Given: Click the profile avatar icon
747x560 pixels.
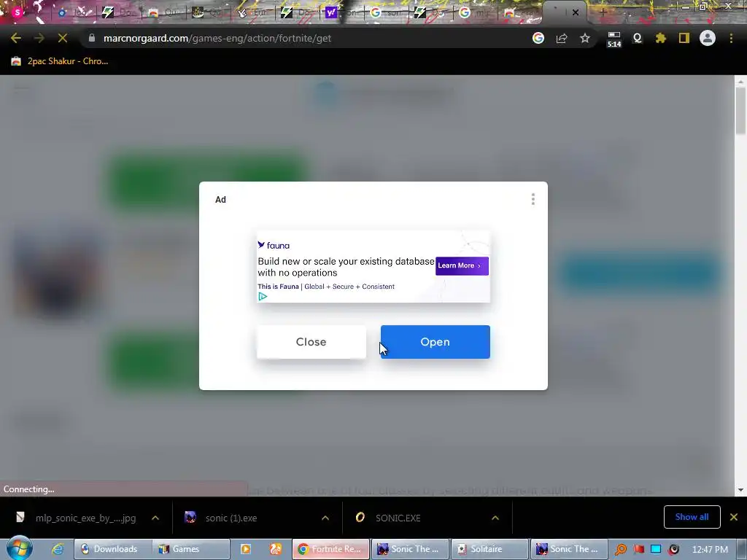Looking at the screenshot, I should 708,38.
